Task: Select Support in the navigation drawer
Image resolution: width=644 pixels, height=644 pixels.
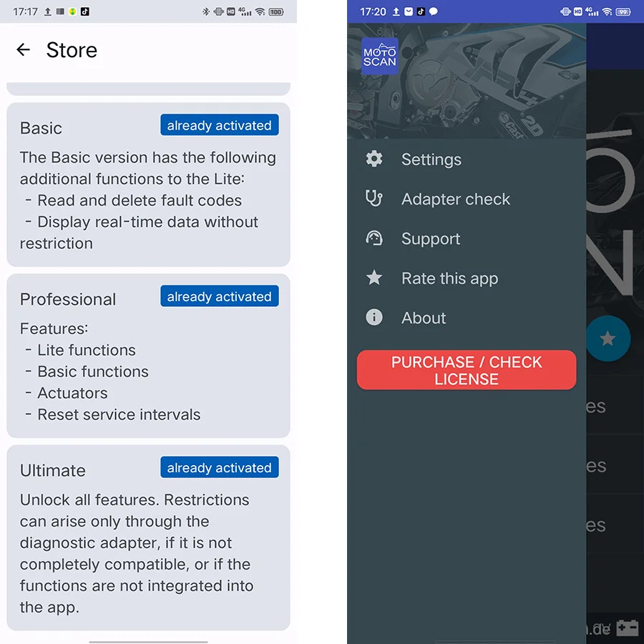Action: [467, 238]
